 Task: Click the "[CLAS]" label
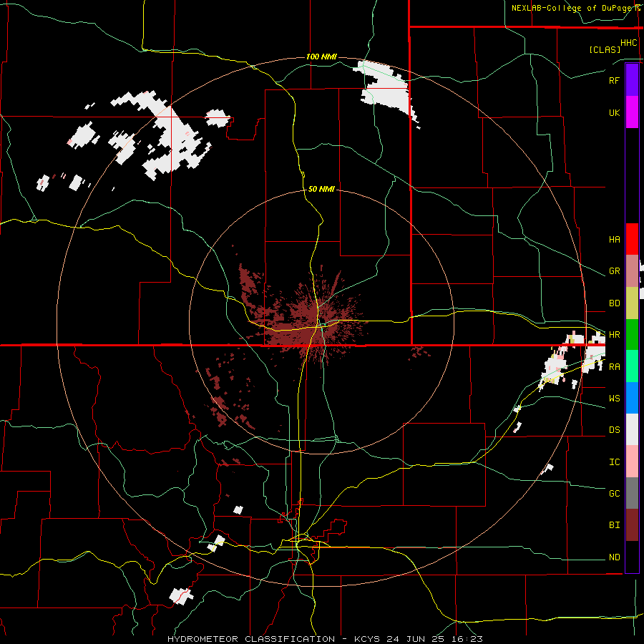tap(605, 50)
